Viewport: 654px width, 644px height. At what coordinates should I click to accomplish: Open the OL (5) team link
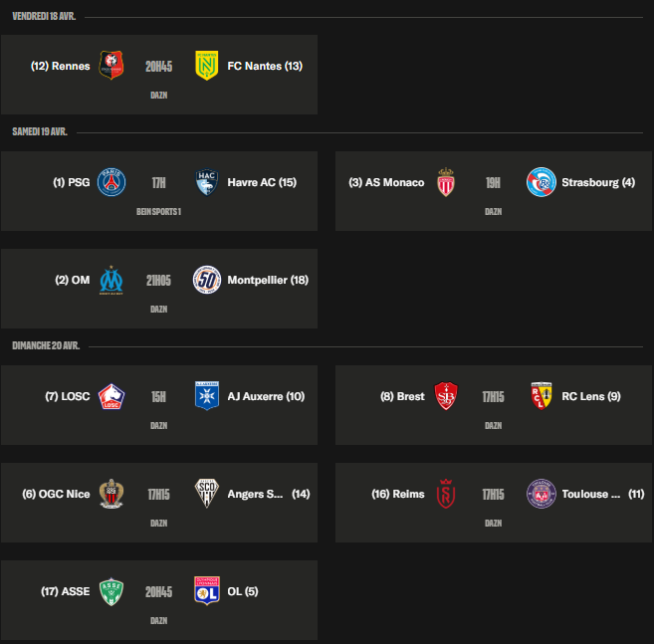(243, 591)
